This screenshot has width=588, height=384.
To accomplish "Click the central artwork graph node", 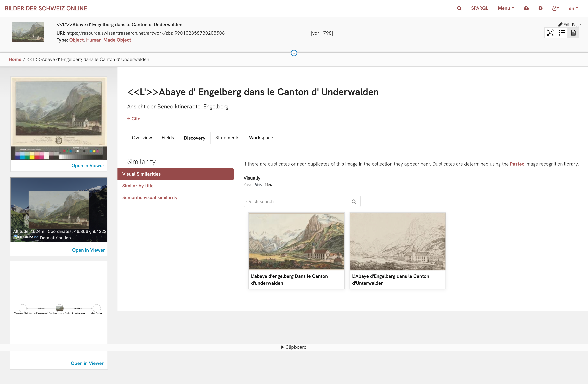I will pyautogui.click(x=60, y=308).
